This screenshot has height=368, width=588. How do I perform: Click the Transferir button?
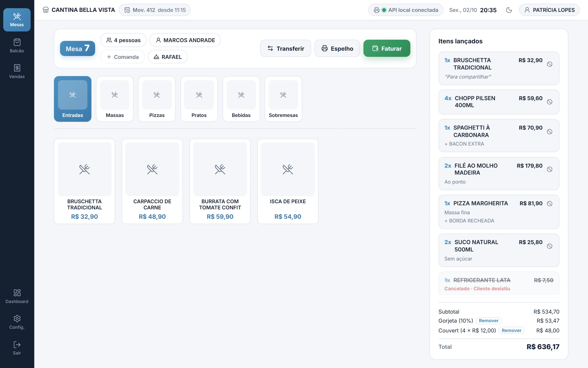coord(285,48)
